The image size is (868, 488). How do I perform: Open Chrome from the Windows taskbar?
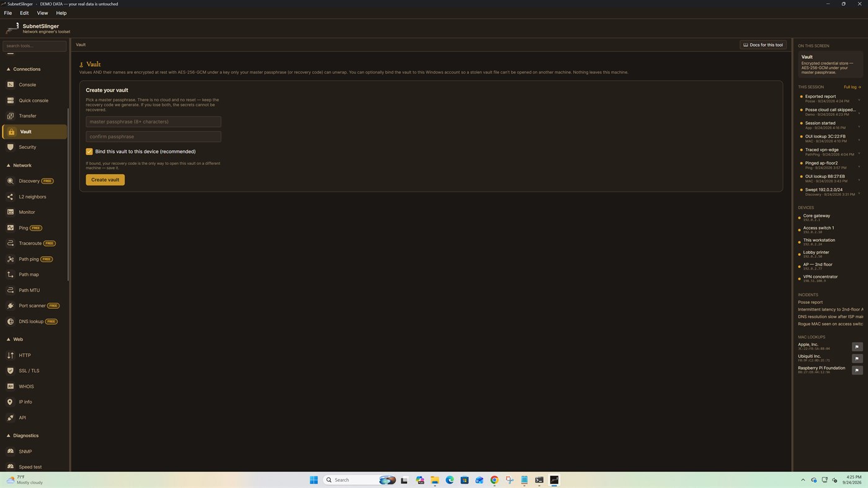(494, 480)
